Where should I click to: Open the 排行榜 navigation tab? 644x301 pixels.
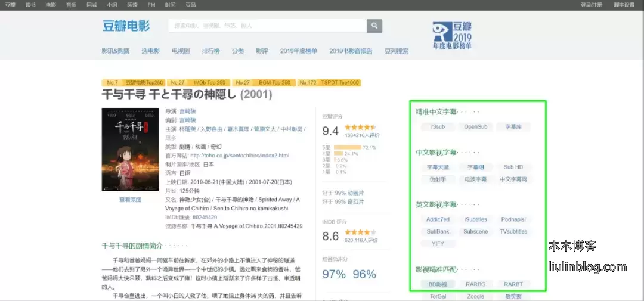pos(210,51)
